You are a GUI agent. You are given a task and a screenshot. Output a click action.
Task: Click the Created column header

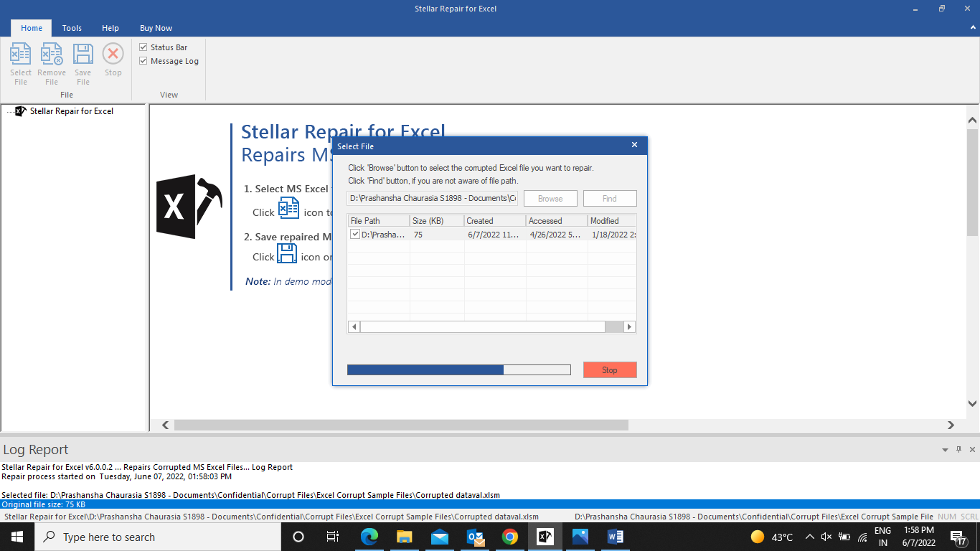[x=495, y=220]
